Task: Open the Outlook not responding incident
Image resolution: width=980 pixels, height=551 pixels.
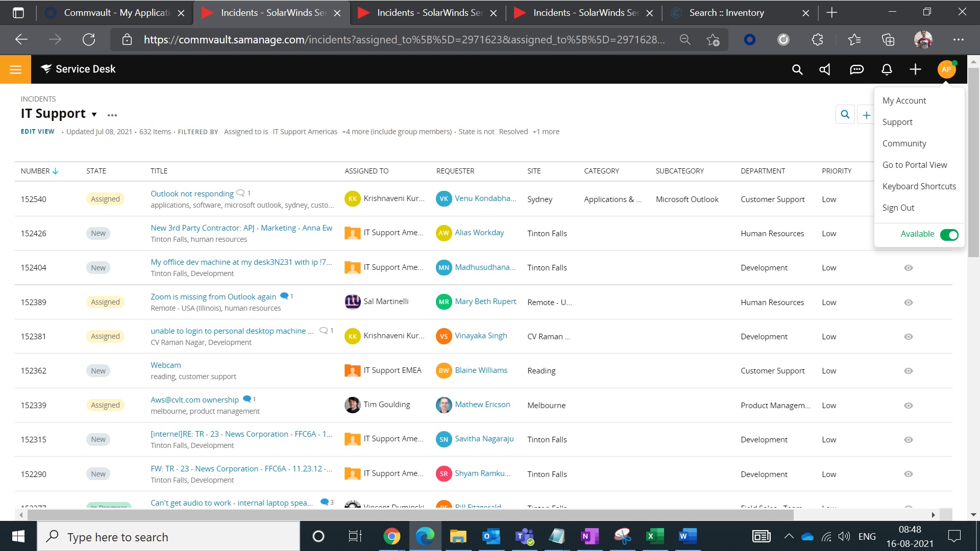Action: point(192,193)
